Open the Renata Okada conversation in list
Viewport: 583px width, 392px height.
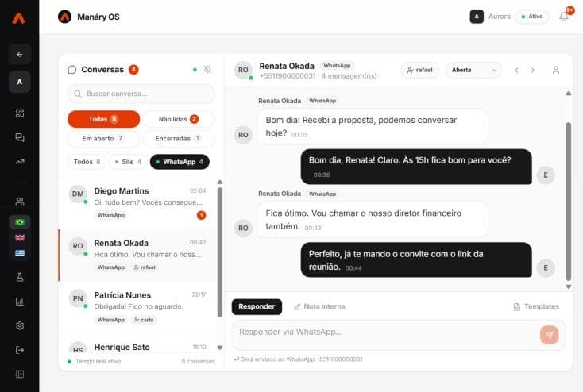137,255
